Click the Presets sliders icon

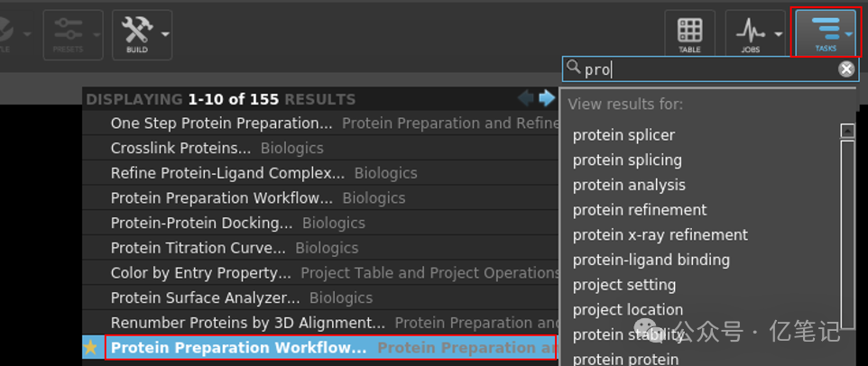point(67,30)
